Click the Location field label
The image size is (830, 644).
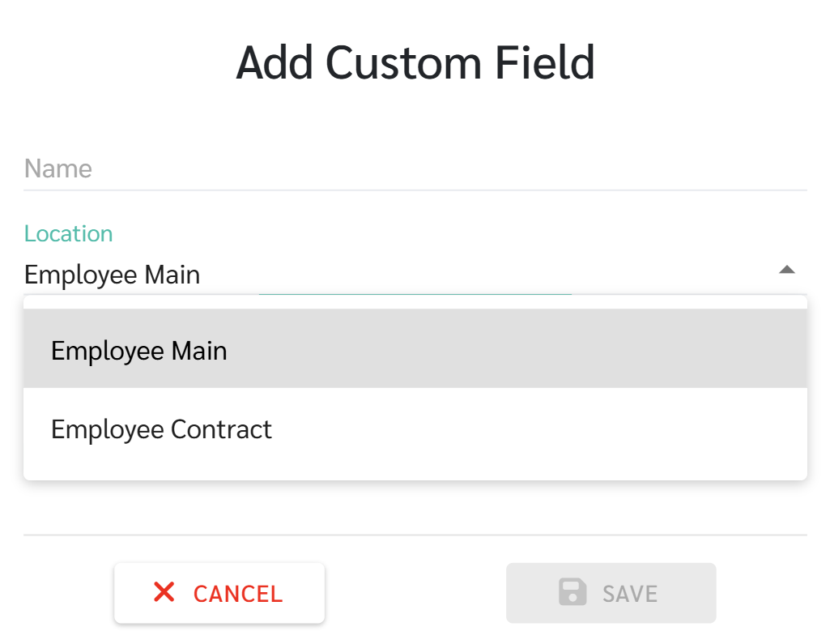68,233
